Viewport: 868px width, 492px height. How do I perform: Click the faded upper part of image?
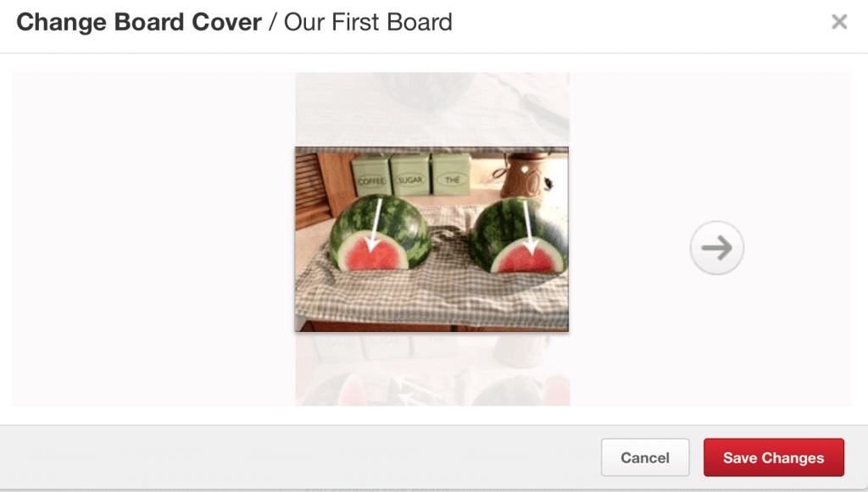[431, 109]
